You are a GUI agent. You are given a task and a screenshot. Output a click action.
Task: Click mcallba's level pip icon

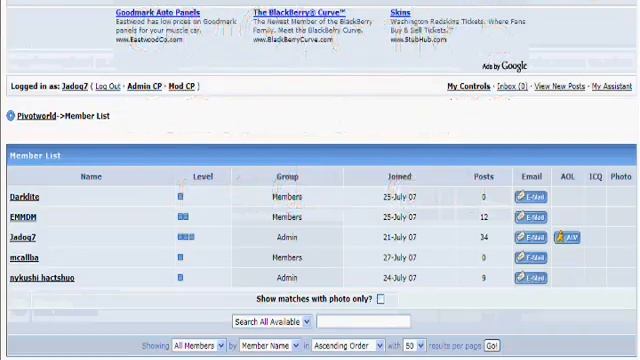[x=180, y=257]
